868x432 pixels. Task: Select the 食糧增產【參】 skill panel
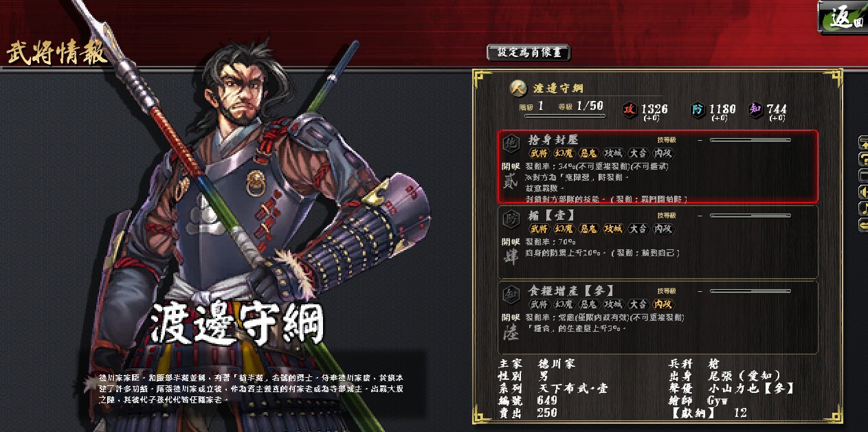[658, 317]
